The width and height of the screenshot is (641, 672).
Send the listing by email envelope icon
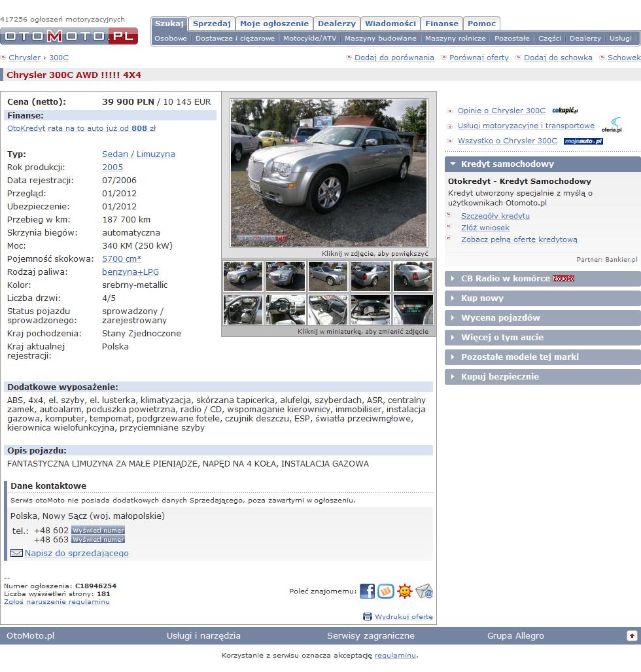[x=424, y=591]
